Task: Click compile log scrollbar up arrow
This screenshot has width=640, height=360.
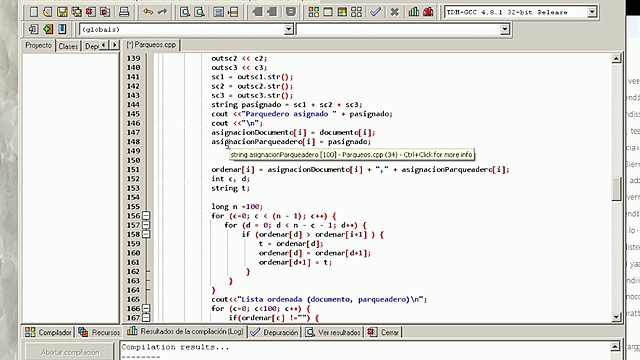Action: pos(616,347)
